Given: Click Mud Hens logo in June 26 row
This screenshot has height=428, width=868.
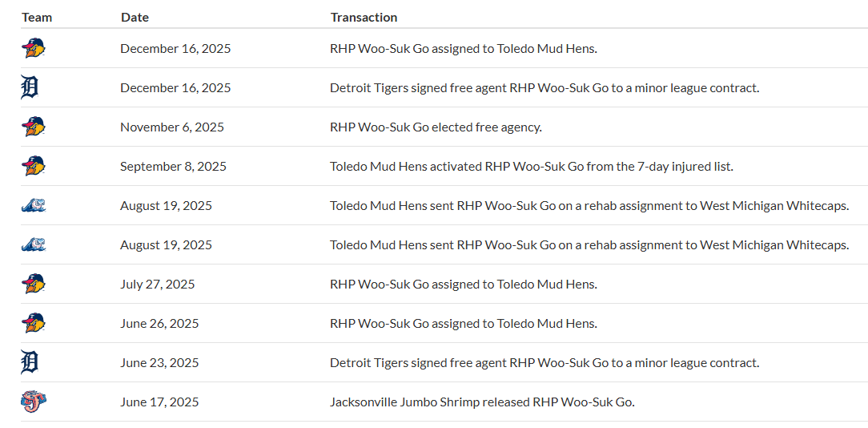Looking at the screenshot, I should point(34,323).
